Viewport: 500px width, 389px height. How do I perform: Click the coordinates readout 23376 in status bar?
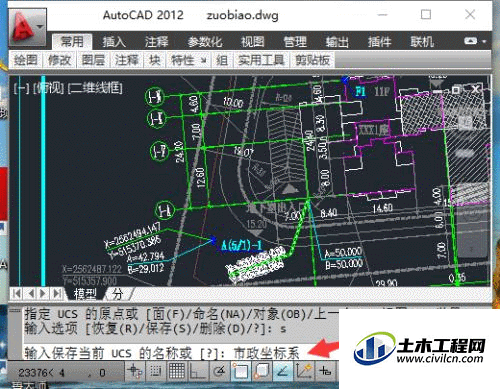(63, 372)
